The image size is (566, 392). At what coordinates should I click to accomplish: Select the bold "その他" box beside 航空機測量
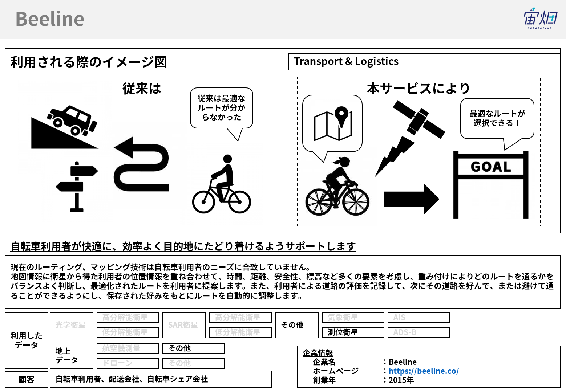point(194,348)
